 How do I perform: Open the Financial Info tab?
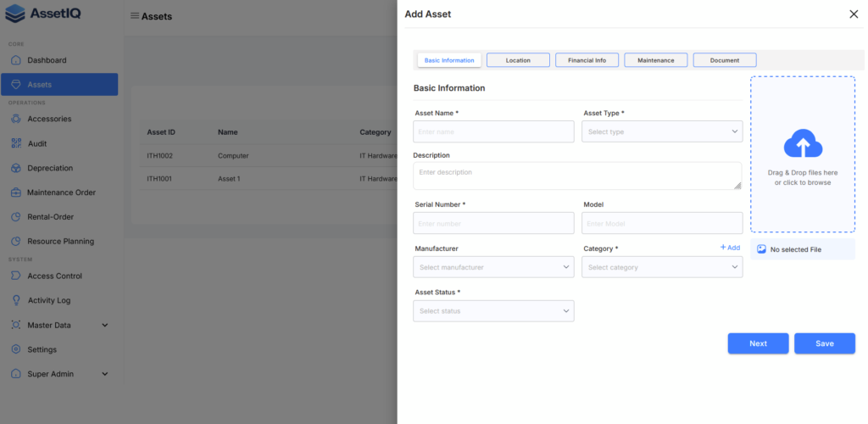587,60
